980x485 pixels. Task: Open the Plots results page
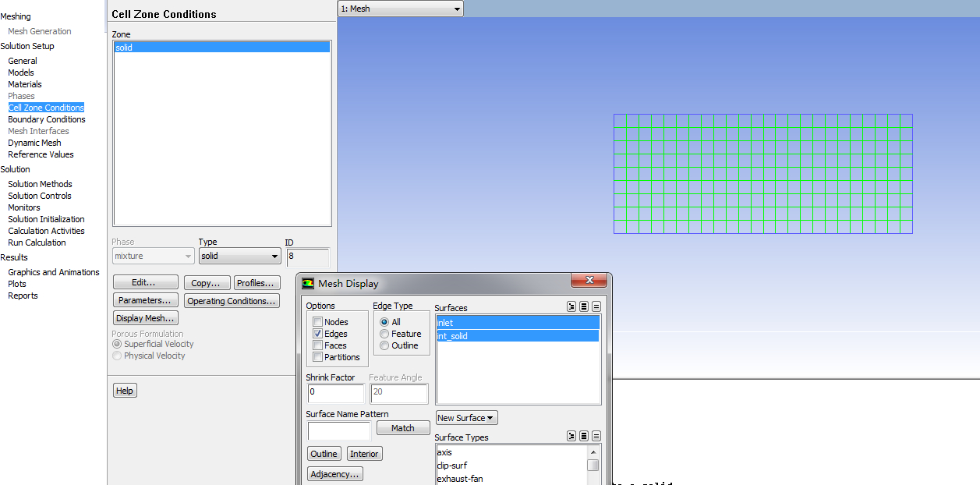pos(17,284)
